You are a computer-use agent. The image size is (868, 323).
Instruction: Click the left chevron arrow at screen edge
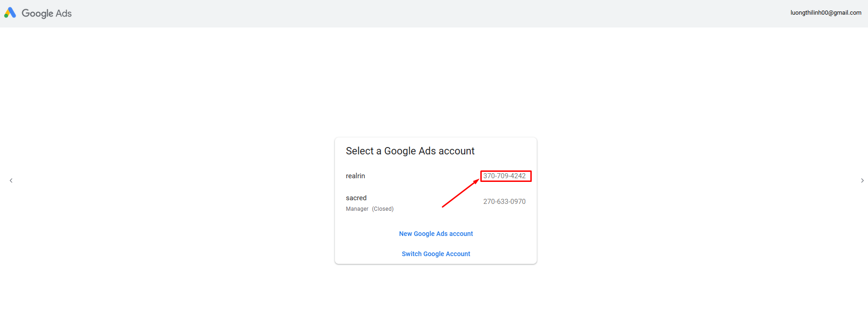click(11, 181)
